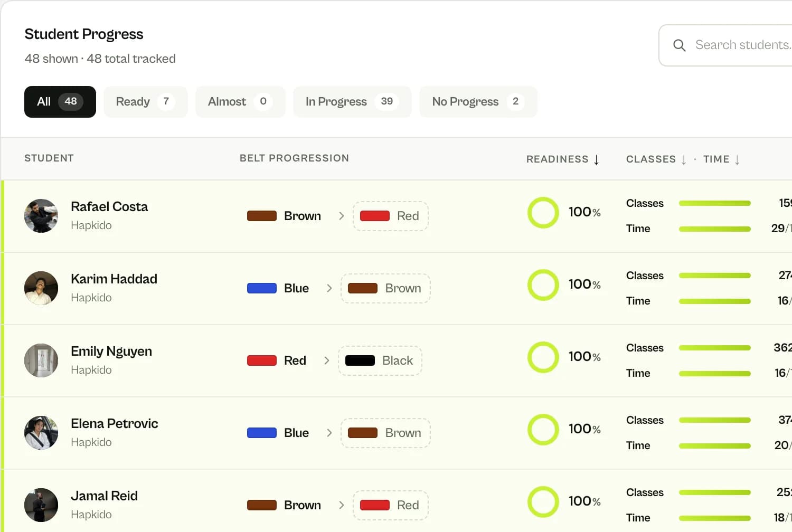Select the All filter tab
Screen dimensions: 792x532
tap(60, 102)
